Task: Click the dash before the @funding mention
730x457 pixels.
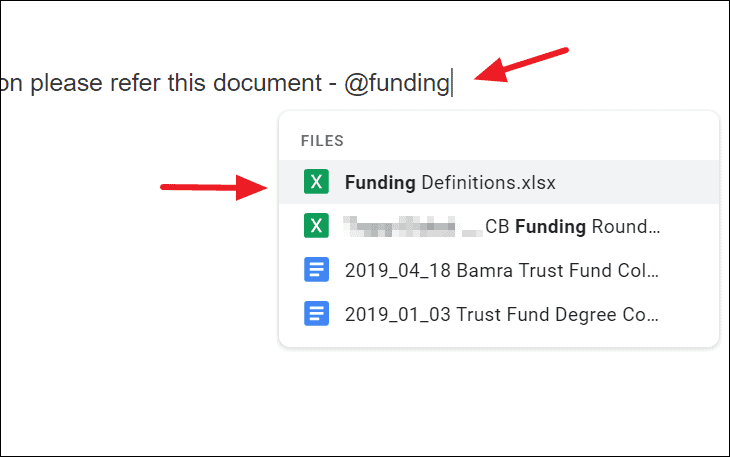Action: (332, 85)
